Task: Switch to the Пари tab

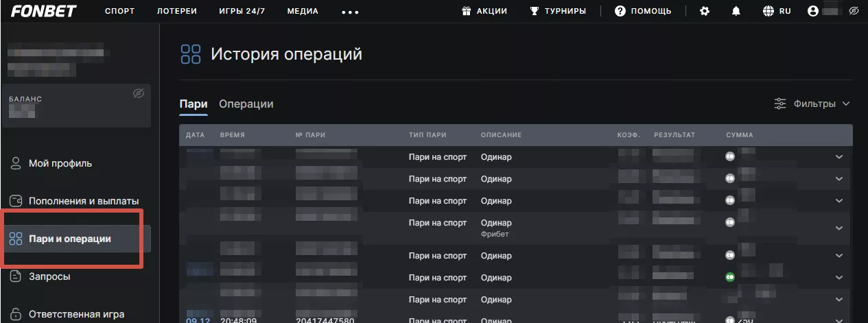Action: pos(193,104)
